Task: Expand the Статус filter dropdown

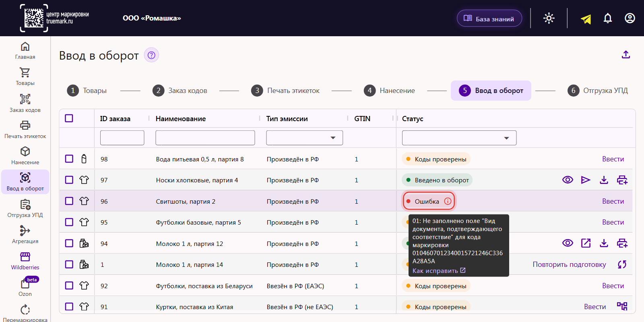Action: (459, 138)
